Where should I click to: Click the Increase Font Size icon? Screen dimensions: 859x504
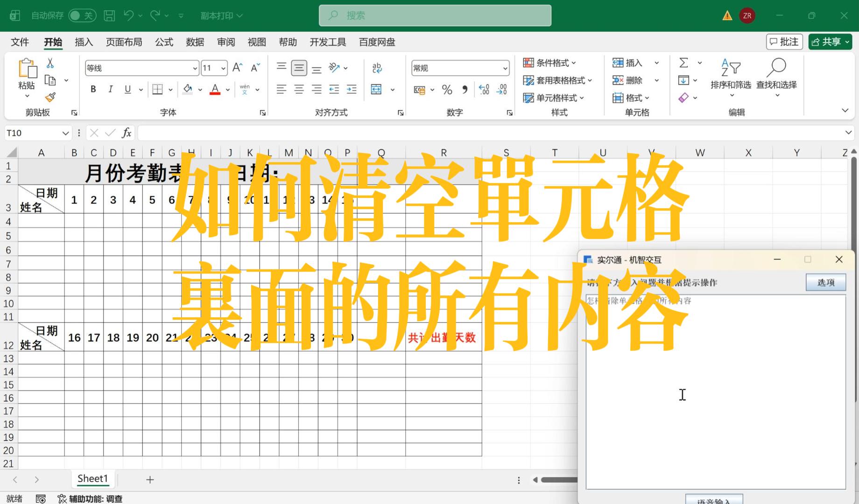(x=237, y=68)
